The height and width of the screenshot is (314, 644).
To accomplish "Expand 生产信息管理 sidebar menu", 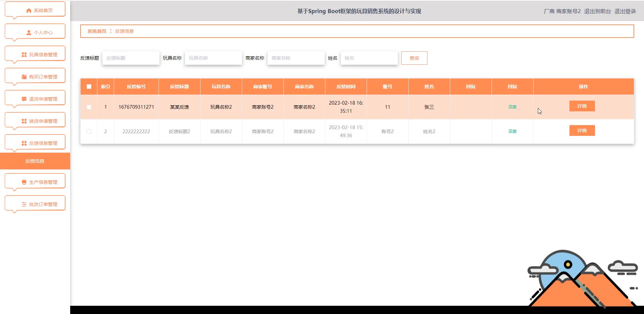I will click(x=35, y=181).
